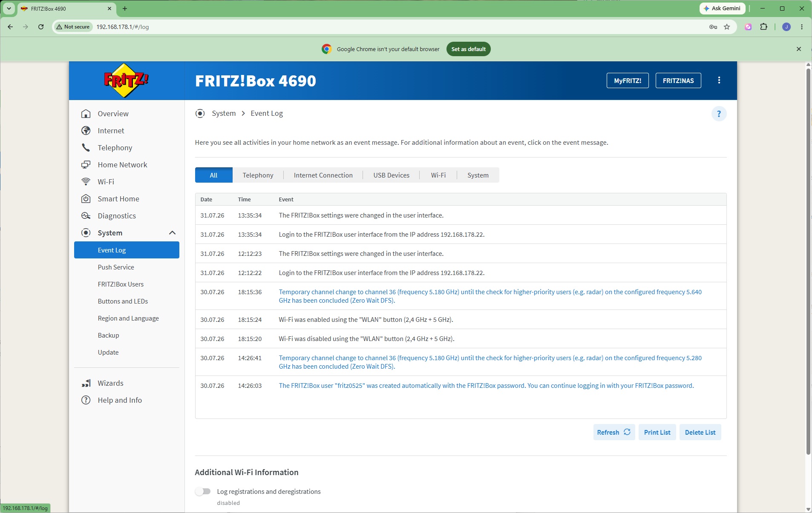Viewport: 812px width, 513px height.
Task: Open Chrome extensions puzzle icon
Action: tap(763, 27)
